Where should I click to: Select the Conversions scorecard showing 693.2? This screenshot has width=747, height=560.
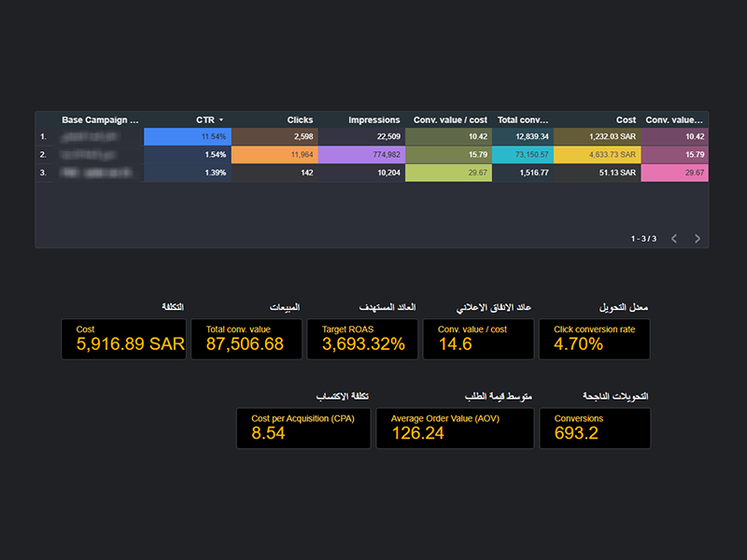click(594, 428)
